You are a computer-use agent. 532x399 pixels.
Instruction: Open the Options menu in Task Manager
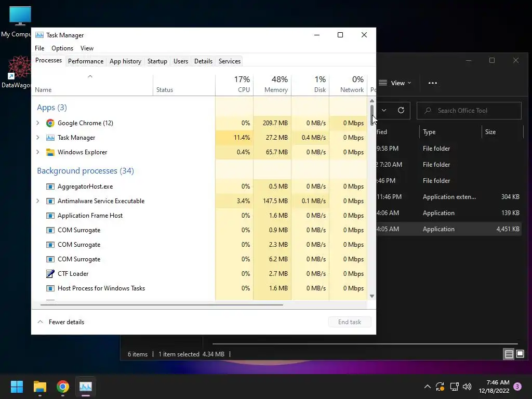[x=62, y=48]
